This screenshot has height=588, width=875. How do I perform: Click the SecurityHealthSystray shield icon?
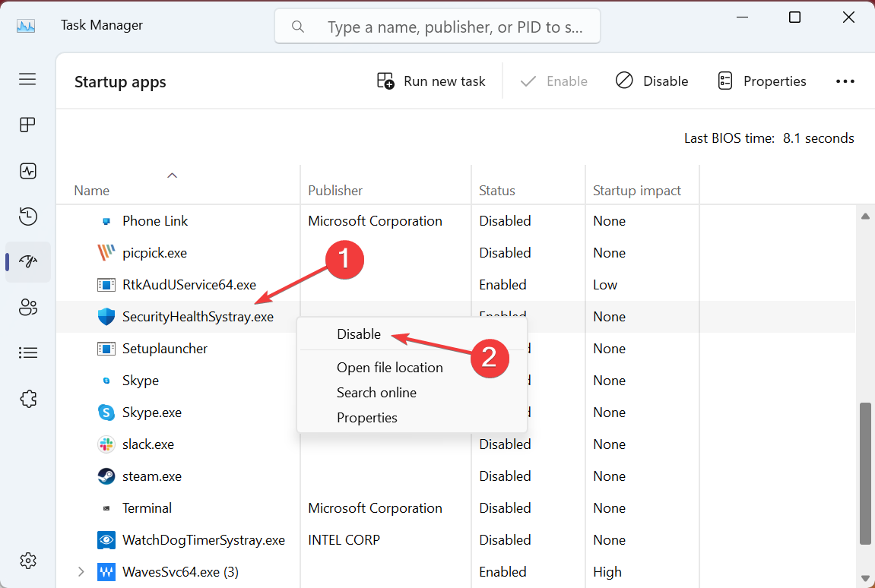106,317
